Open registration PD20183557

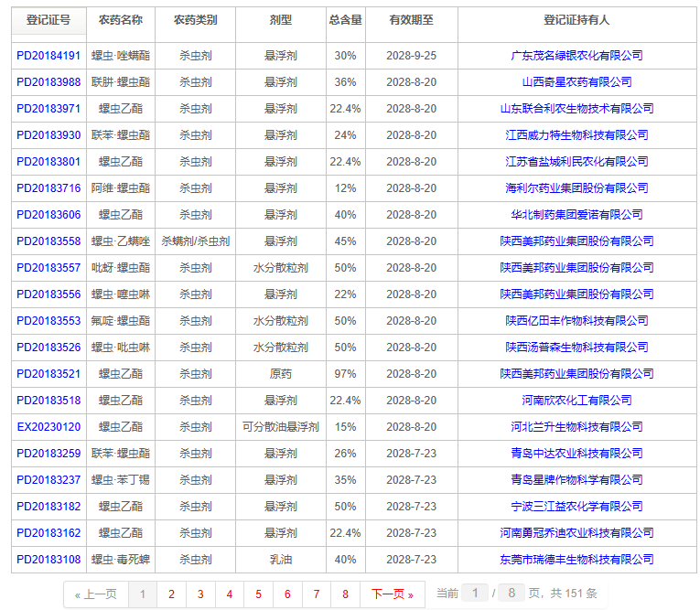coord(48,268)
